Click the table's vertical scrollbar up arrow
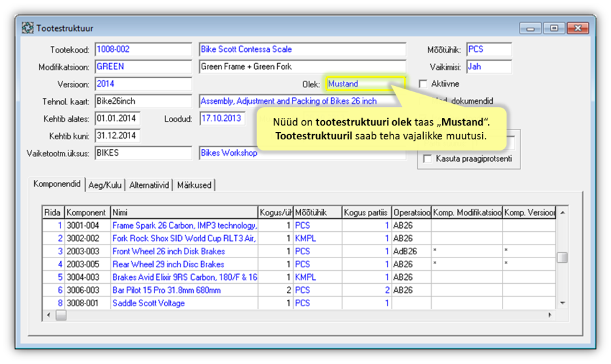This screenshot has width=611, height=364. [562, 212]
